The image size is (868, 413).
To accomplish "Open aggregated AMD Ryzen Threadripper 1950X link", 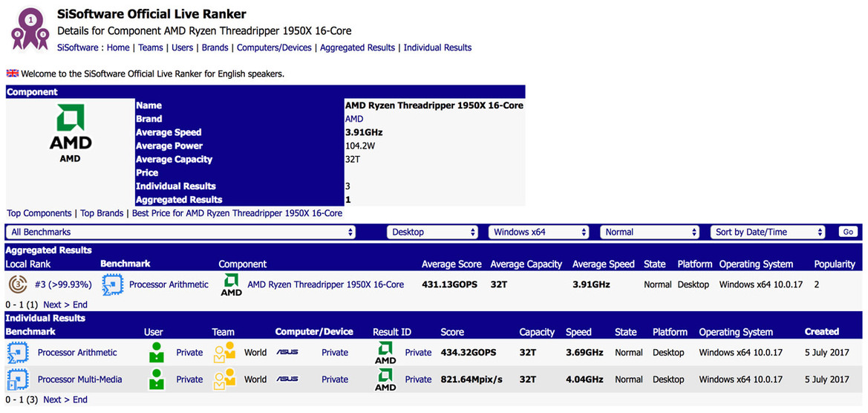I will [325, 284].
